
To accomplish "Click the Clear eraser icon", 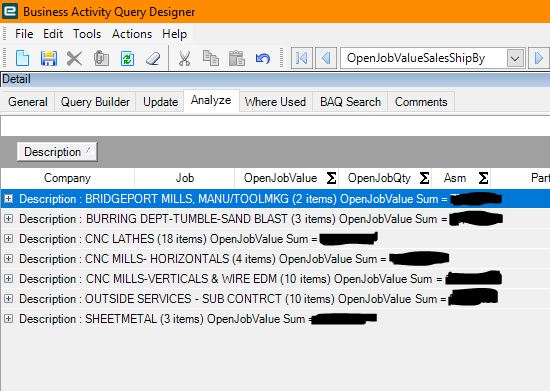I will pyautogui.click(x=153, y=58).
